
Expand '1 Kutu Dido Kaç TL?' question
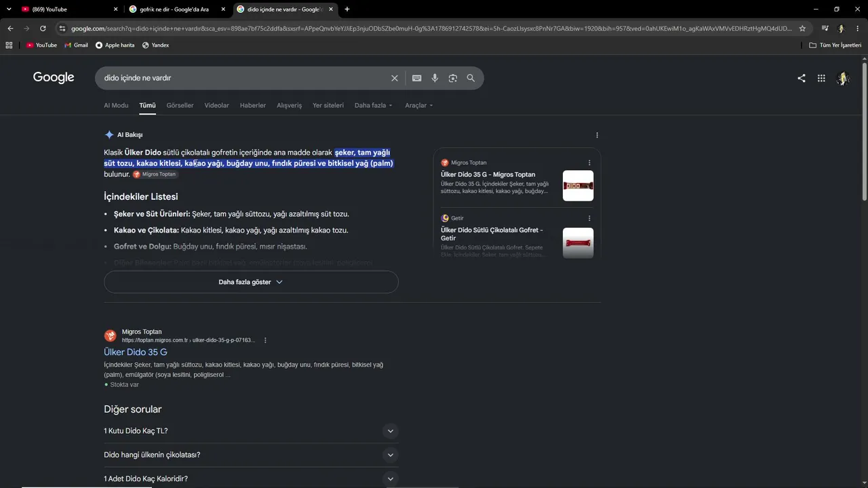click(x=251, y=431)
